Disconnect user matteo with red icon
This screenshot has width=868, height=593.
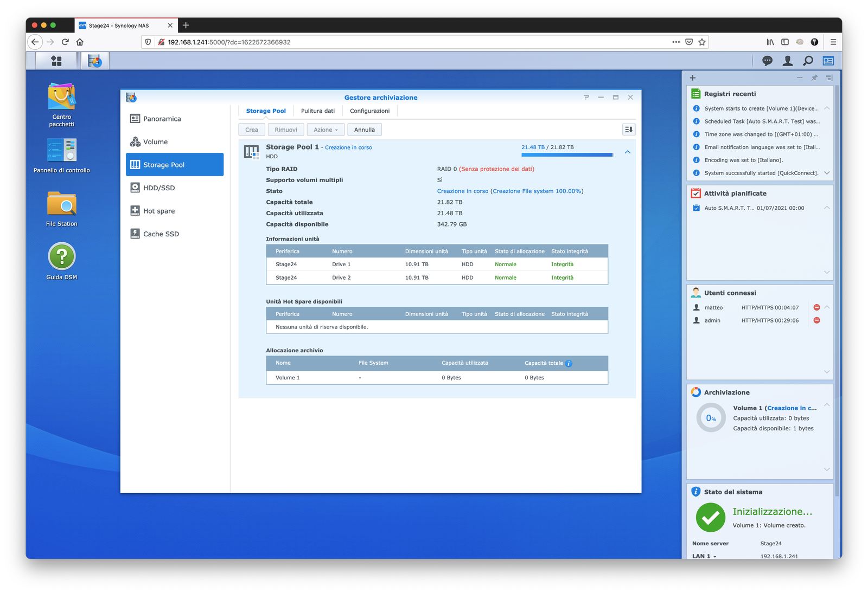coord(816,307)
